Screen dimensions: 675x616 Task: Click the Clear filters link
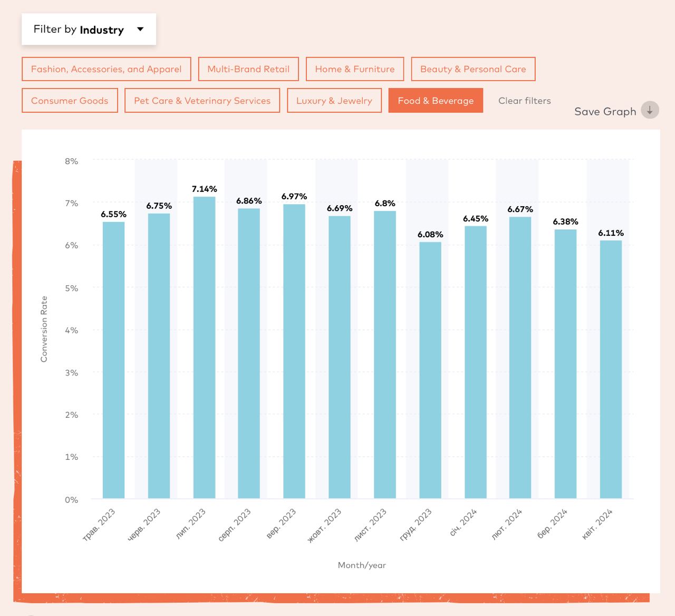524,101
